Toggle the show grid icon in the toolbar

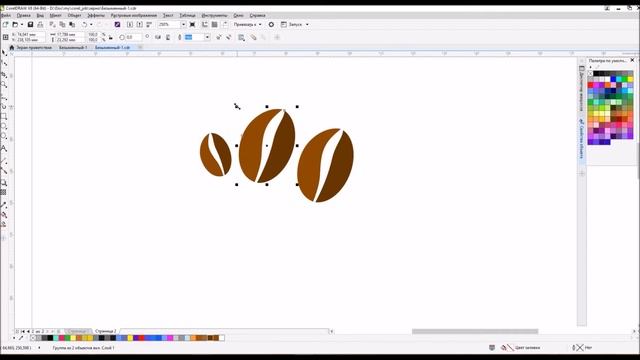[214, 24]
